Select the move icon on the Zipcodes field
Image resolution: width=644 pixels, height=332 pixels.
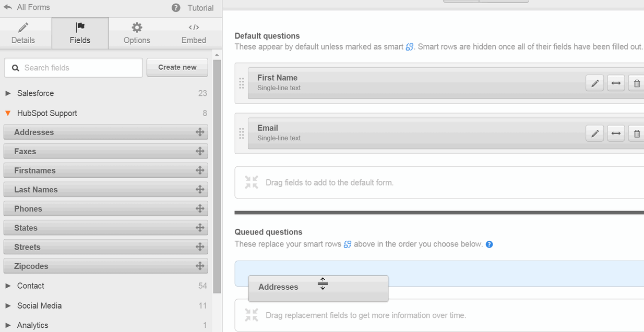[200, 266]
